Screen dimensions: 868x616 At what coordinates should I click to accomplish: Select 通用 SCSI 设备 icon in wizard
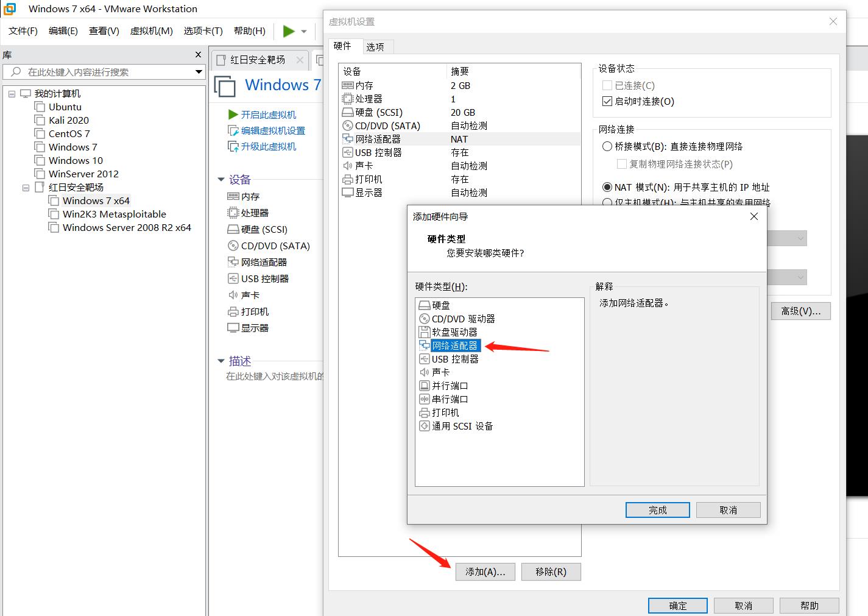(425, 426)
